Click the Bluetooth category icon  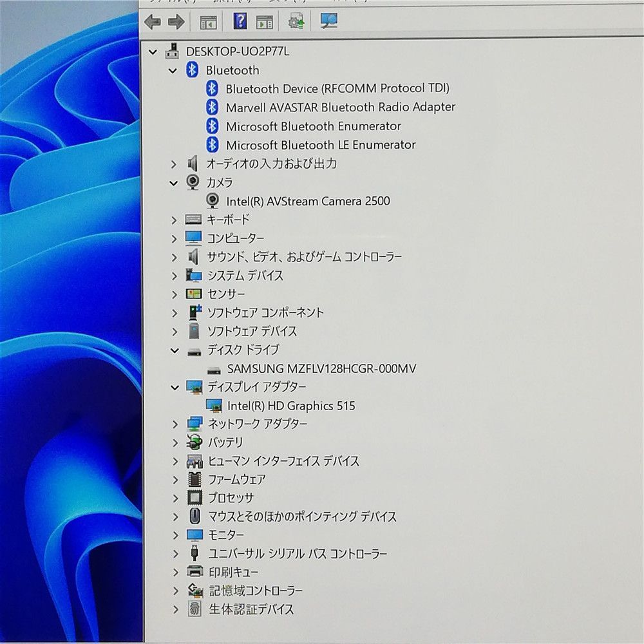pyautogui.click(x=192, y=70)
